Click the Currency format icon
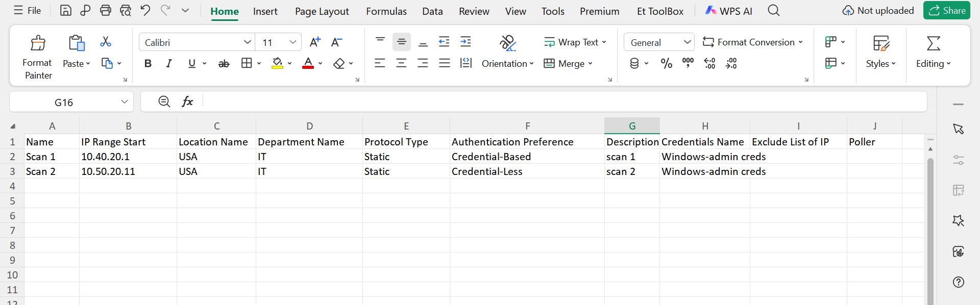Screen dimensions: 980x305 634,63
